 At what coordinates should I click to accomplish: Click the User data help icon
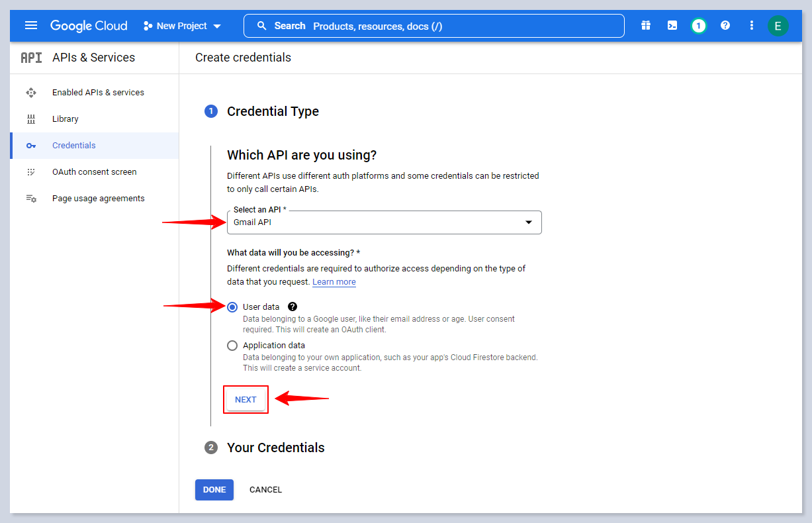[x=293, y=307]
